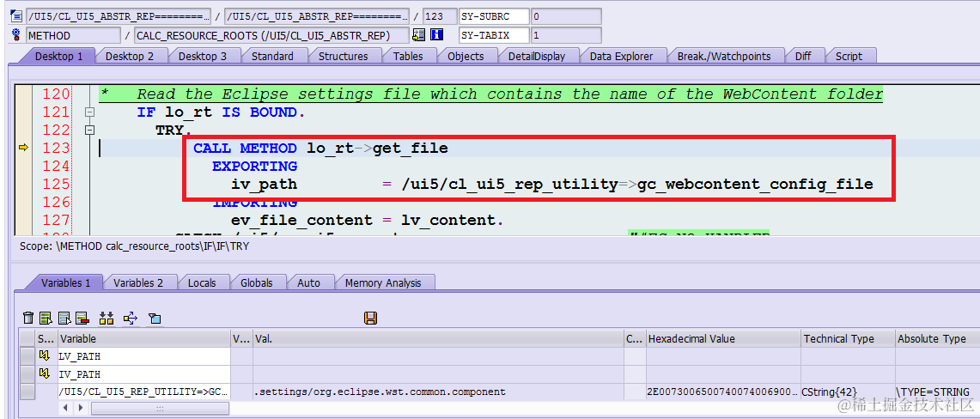Click the Absolute Type column header
This screenshot has width=980, height=419.
pos(936,338)
